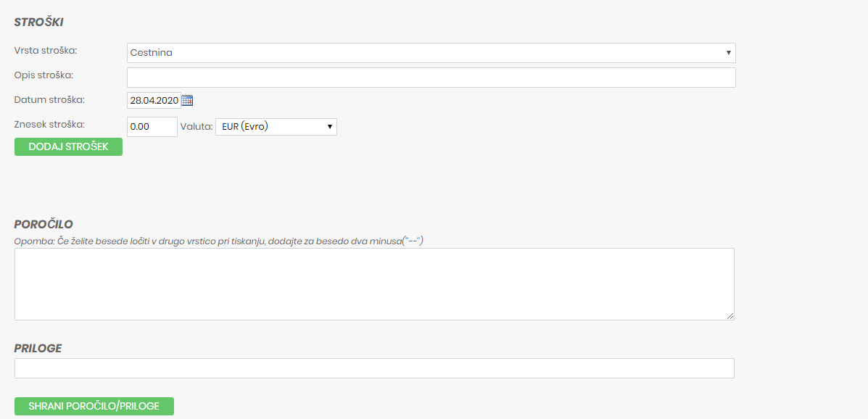Screen dimensions: 868x419
Task: Open the date picker calendar icon
Action: tap(187, 101)
